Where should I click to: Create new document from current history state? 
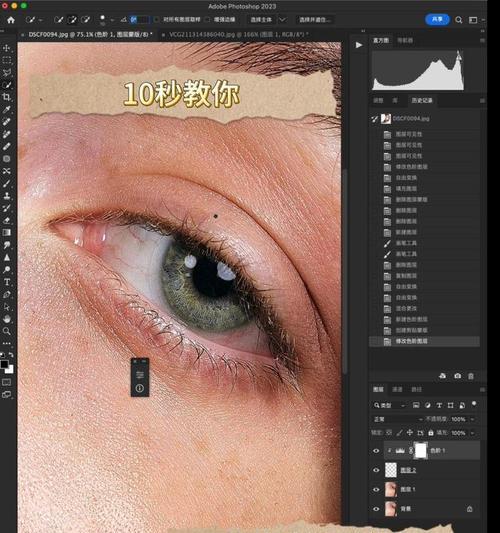[443, 376]
